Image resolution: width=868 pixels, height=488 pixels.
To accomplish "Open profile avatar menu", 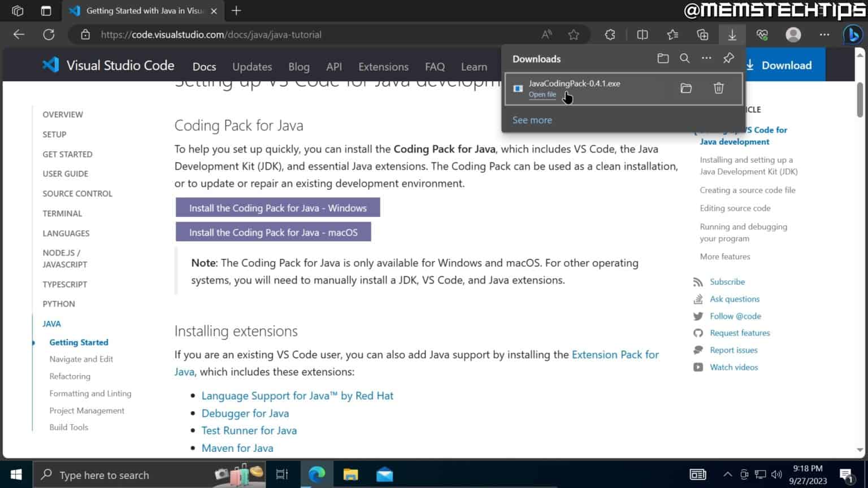I will (x=793, y=34).
